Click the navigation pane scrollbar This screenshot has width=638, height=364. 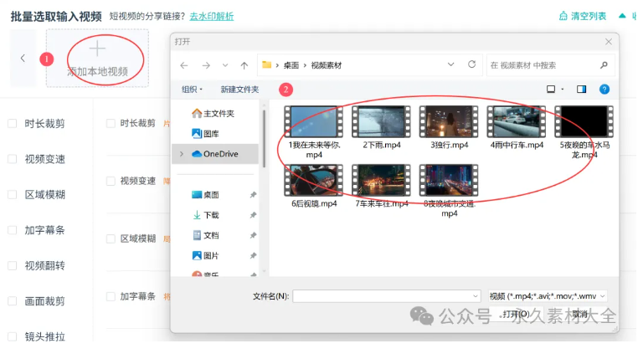(264, 138)
